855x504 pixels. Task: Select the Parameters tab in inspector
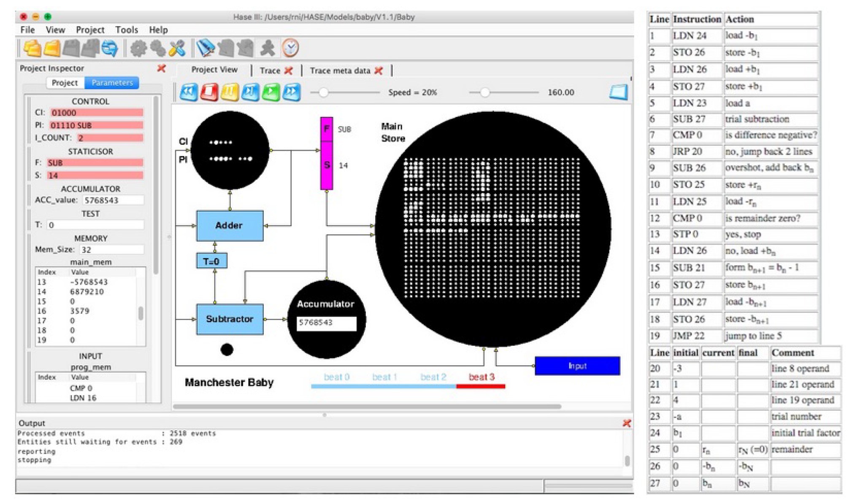[x=112, y=83]
